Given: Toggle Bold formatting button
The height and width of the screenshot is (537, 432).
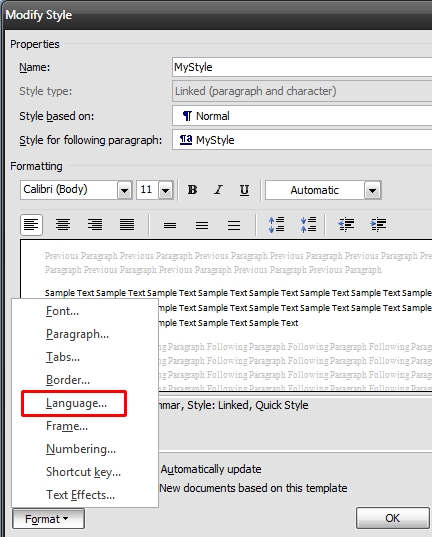Looking at the screenshot, I should 192,190.
